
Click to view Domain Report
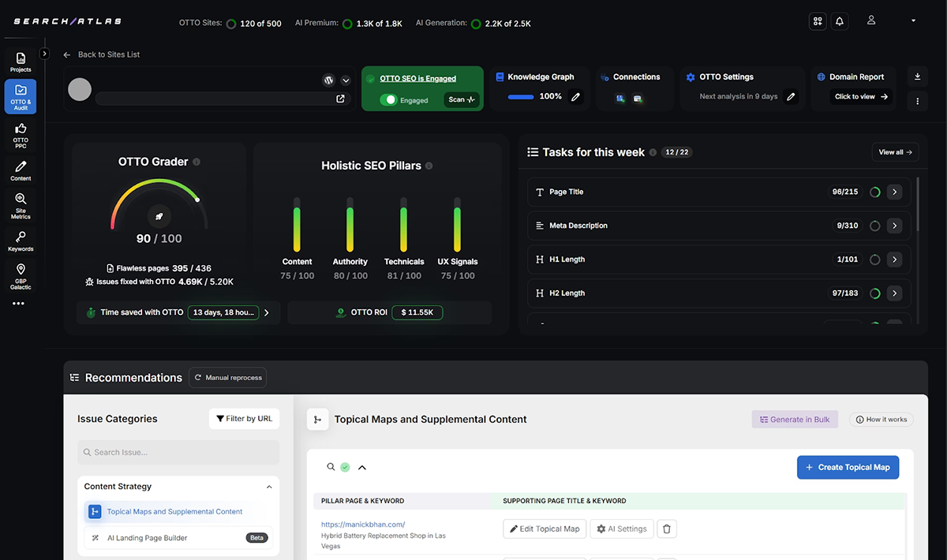point(862,97)
